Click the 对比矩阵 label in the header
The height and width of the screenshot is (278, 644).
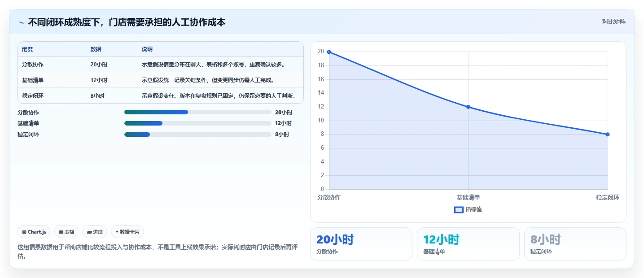613,22
